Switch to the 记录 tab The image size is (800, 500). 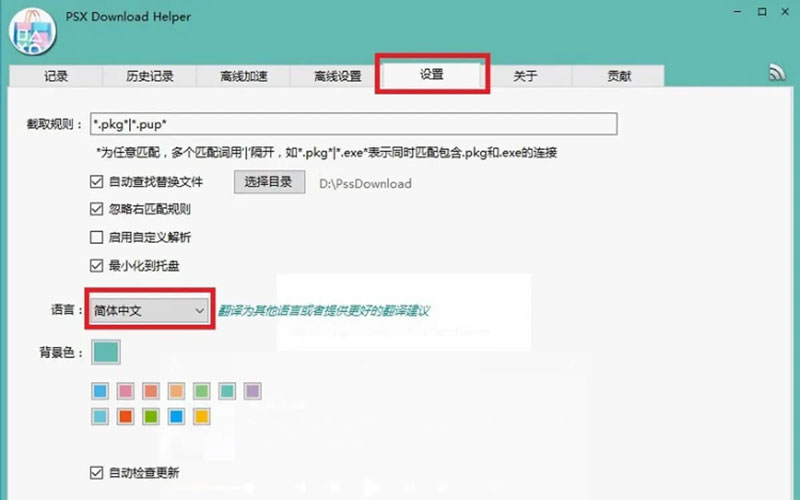pos(57,76)
